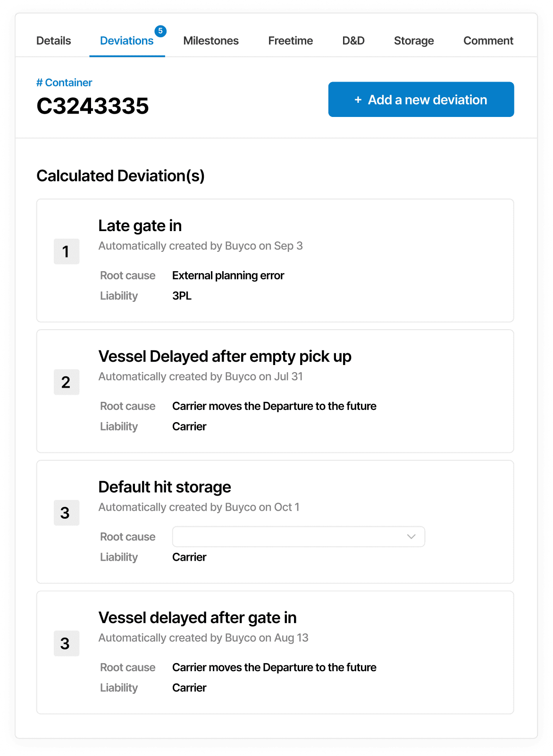This screenshot has height=756, width=553.
Task: Click the Default hit storage number badge
Action: [x=67, y=513]
